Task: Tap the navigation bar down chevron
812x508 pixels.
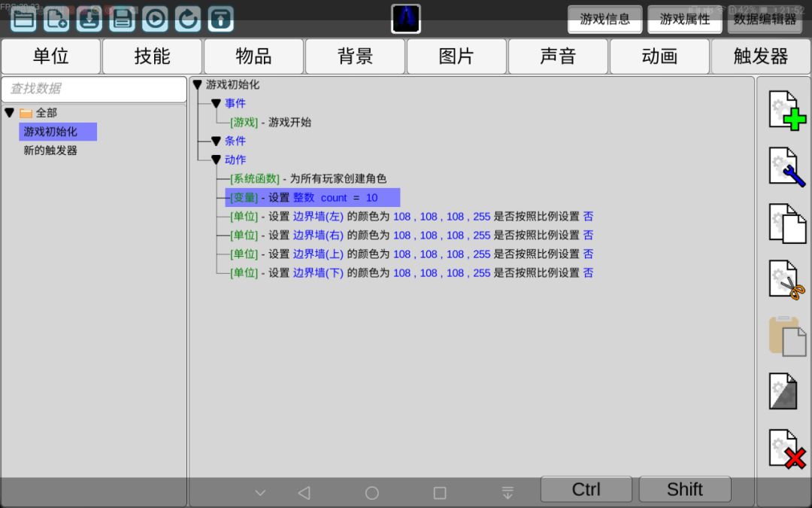Action: click(260, 493)
